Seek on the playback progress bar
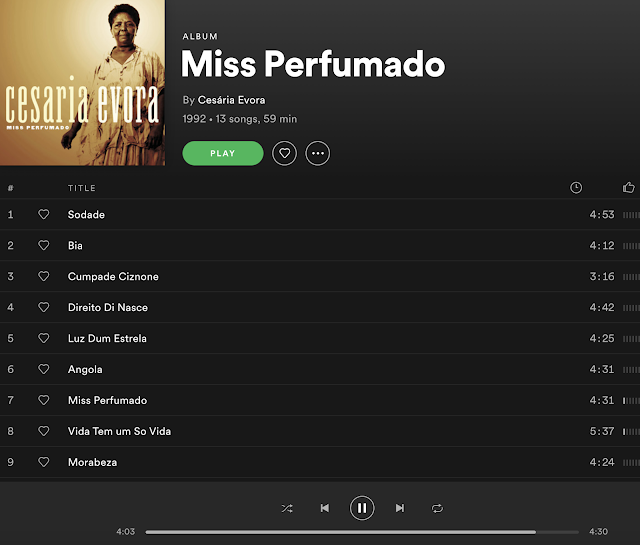640x545 pixels. pos(362,532)
